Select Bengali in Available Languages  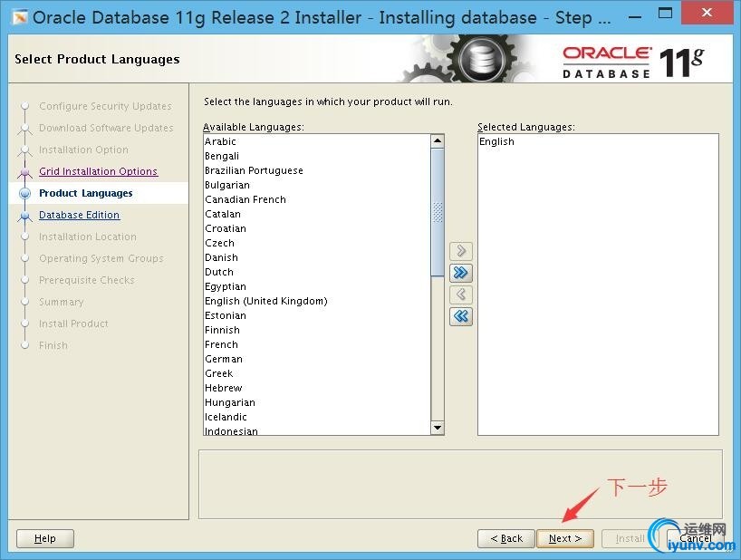click(x=317, y=156)
